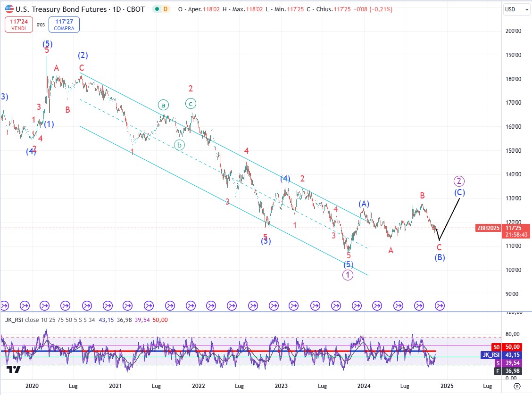Click the 117'24 VENDI sell button
Viewport: 532px width, 395px height.
[19, 25]
